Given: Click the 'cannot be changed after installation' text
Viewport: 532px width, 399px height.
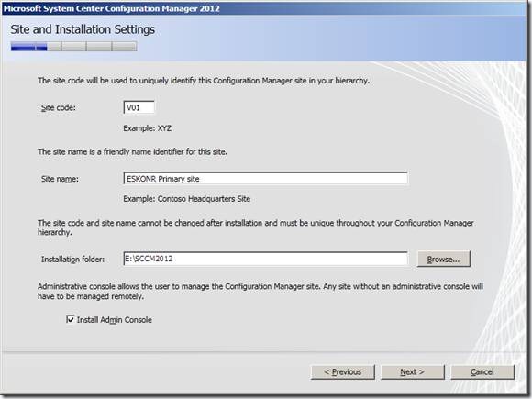Looking at the screenshot, I should (256, 227).
